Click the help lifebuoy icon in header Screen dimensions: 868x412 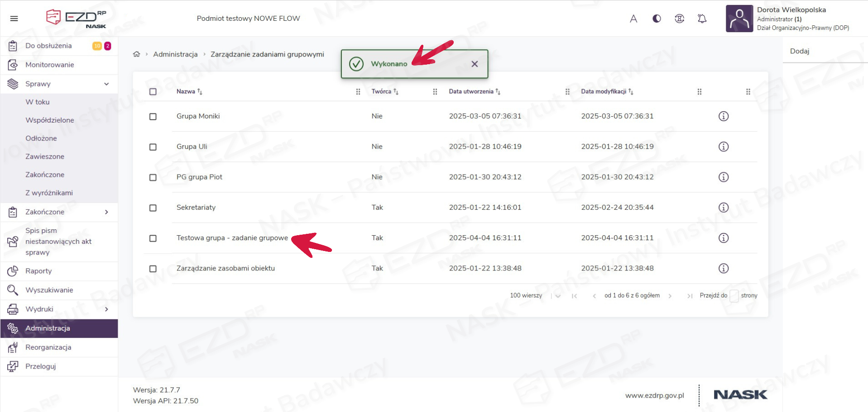point(679,19)
